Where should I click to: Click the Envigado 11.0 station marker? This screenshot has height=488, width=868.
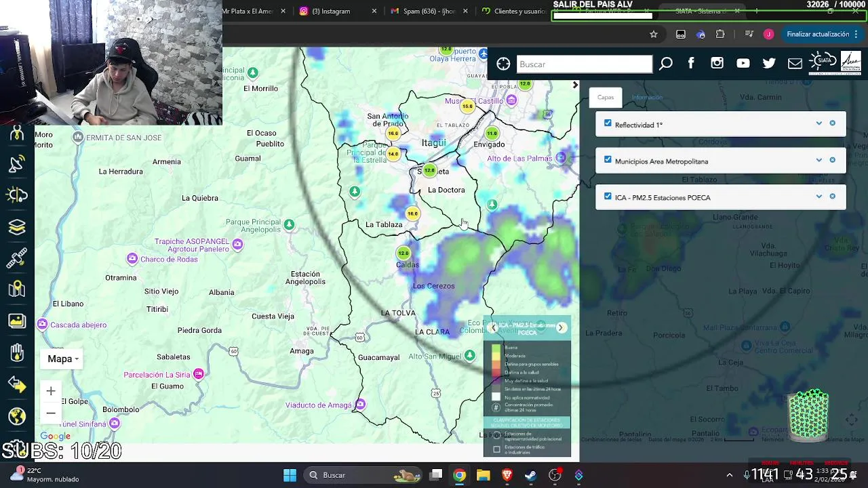(492, 134)
